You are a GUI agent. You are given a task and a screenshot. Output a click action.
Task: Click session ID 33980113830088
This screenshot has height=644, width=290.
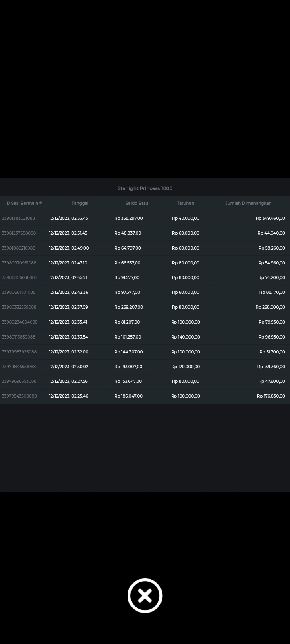point(19,337)
